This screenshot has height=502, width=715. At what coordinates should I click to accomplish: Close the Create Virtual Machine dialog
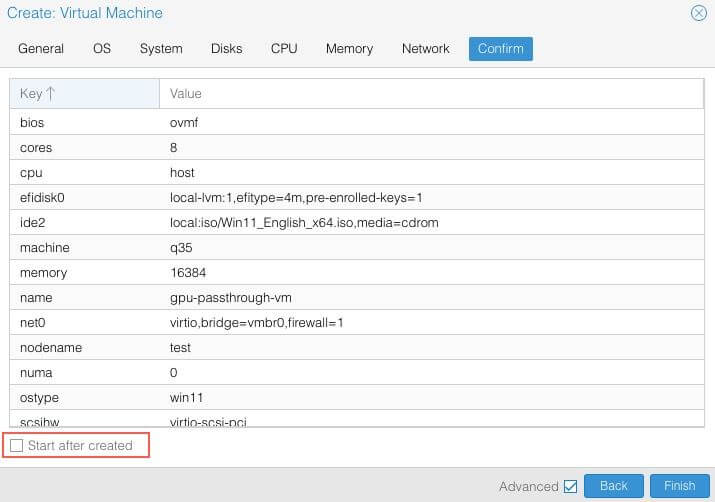[x=698, y=13]
